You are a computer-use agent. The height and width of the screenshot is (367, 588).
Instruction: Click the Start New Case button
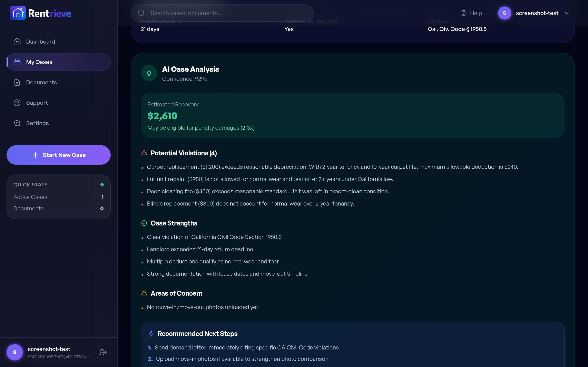point(58,155)
